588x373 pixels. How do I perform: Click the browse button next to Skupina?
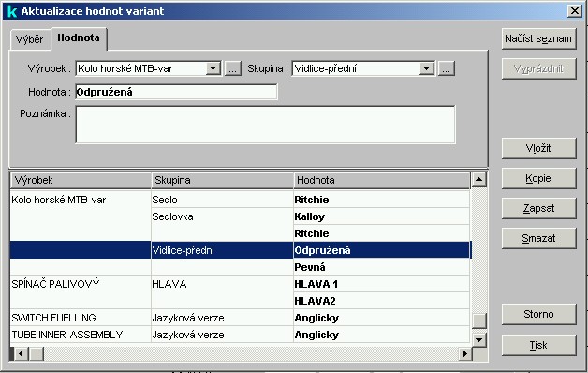447,68
